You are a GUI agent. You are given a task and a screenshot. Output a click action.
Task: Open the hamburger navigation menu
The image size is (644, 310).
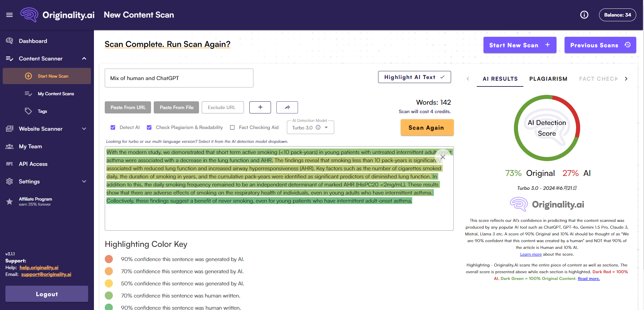tap(9, 15)
